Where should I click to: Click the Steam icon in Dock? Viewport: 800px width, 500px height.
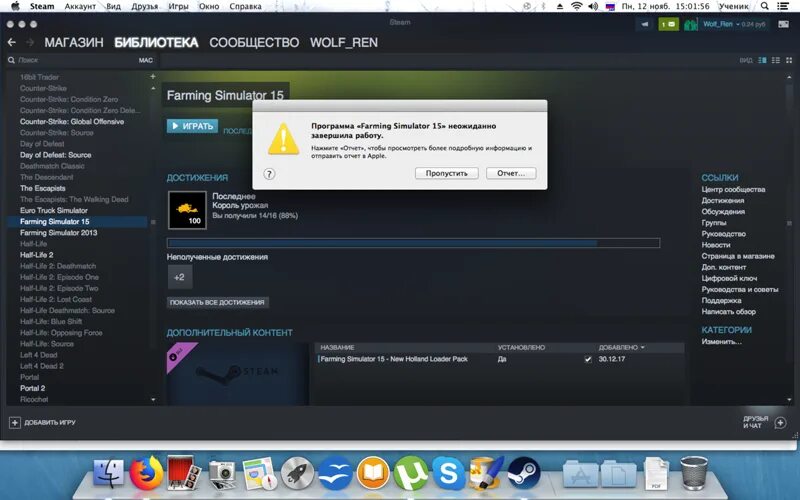tap(524, 473)
